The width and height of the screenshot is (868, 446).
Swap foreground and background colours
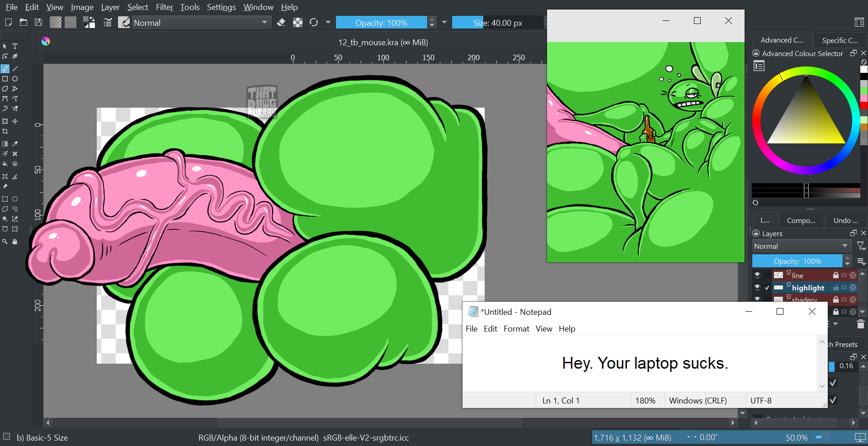pyautogui.click(x=92, y=19)
